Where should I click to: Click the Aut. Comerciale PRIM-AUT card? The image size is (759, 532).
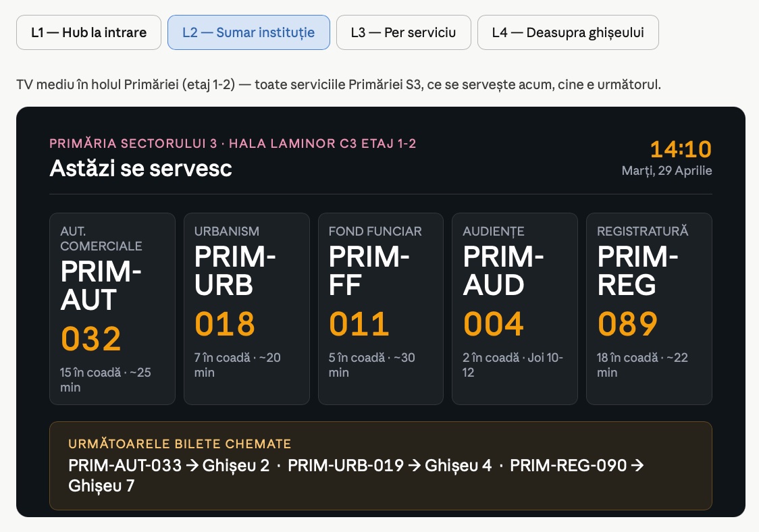tap(112, 309)
